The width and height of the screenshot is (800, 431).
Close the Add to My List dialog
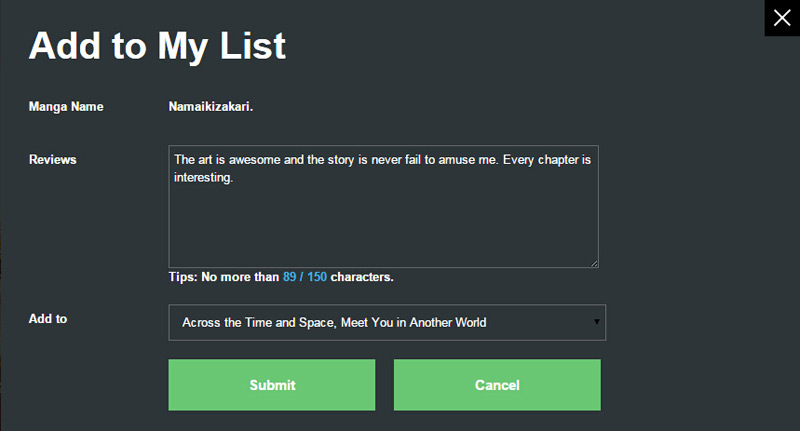coord(782,18)
